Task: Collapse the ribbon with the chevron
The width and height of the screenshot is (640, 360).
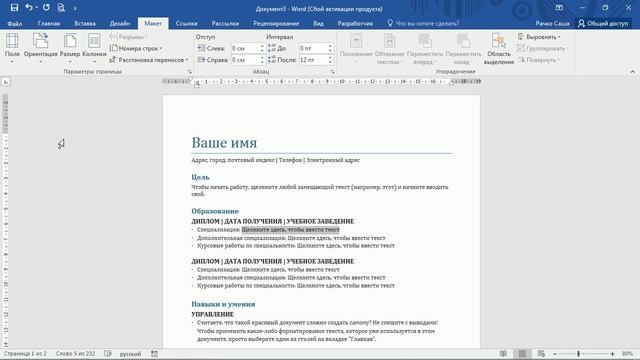Action: click(632, 72)
